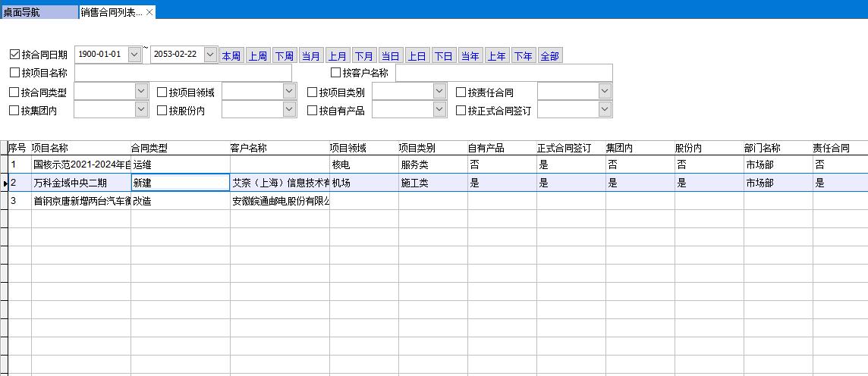
Task: Close the 销售合同列表 tab
Action: pyautogui.click(x=149, y=12)
